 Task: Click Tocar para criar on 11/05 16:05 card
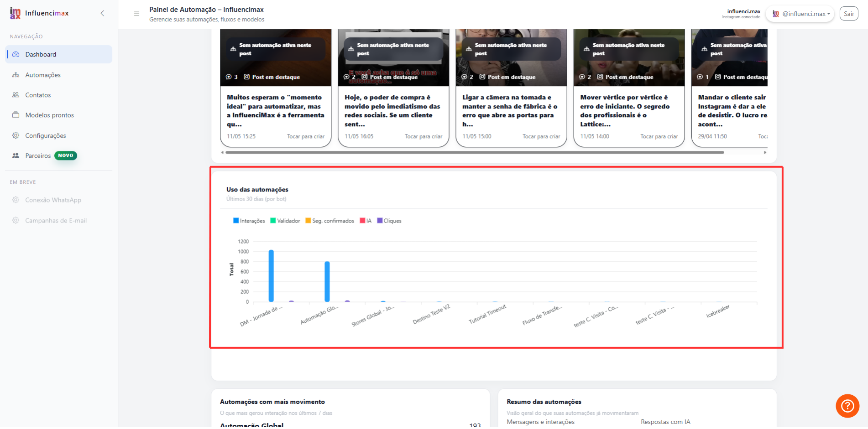coord(424,136)
